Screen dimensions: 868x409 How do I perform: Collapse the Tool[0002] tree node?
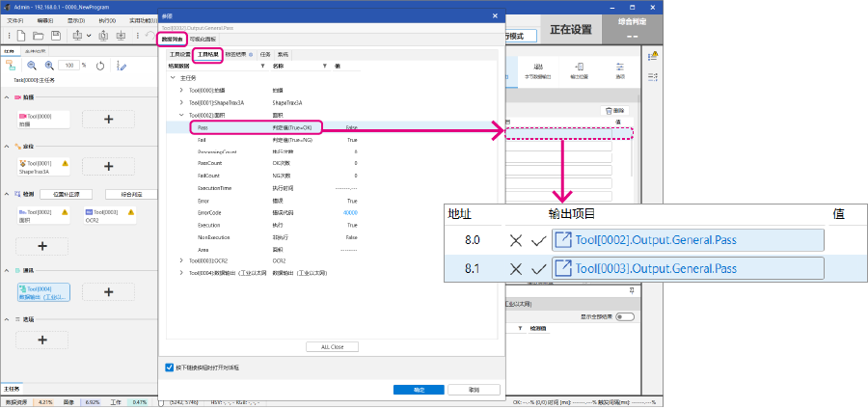pyautogui.click(x=181, y=115)
